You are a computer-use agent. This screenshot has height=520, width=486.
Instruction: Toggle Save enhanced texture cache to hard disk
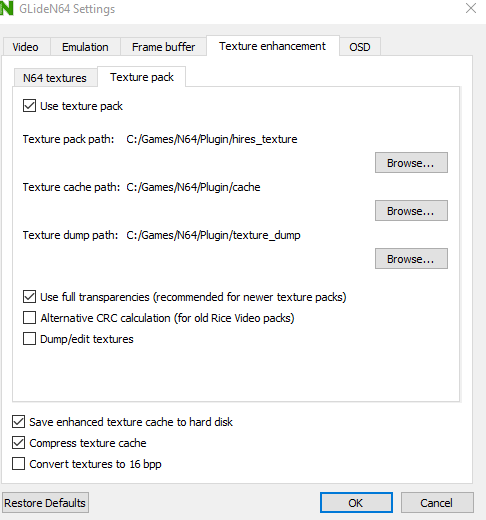tap(19, 422)
